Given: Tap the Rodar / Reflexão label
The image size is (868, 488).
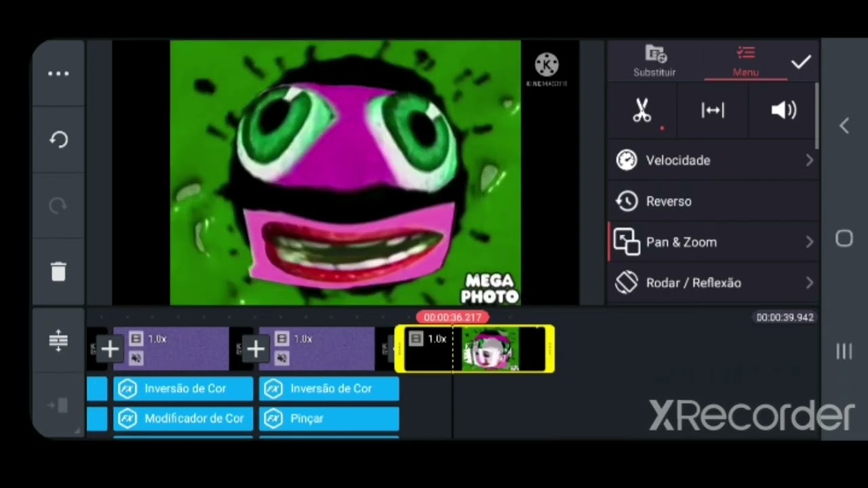Looking at the screenshot, I should pyautogui.click(x=694, y=283).
